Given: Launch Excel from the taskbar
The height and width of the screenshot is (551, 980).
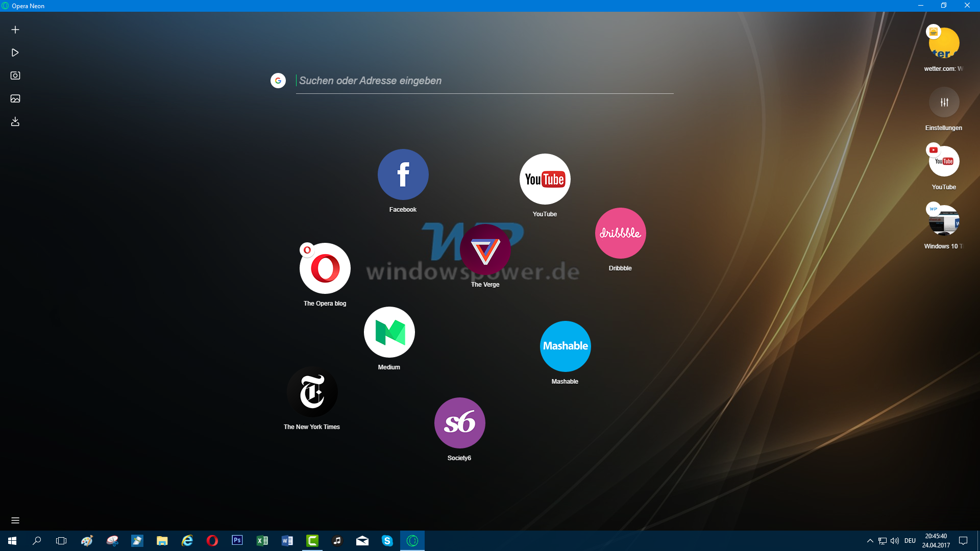Looking at the screenshot, I should point(262,541).
